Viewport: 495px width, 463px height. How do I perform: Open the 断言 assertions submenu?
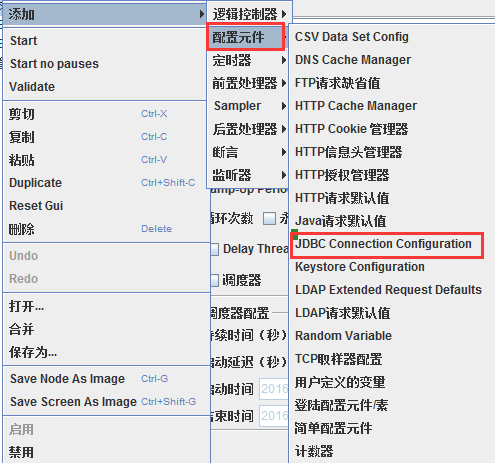pos(247,152)
